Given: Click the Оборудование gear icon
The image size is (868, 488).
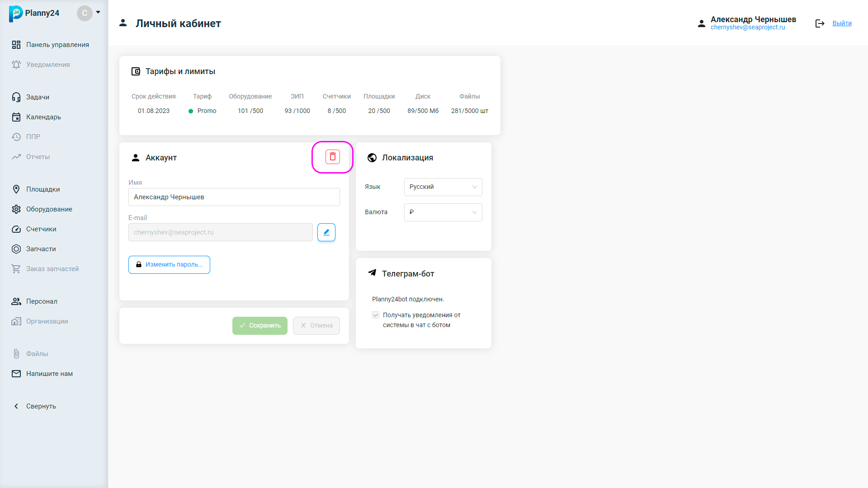Looking at the screenshot, I should (16, 209).
